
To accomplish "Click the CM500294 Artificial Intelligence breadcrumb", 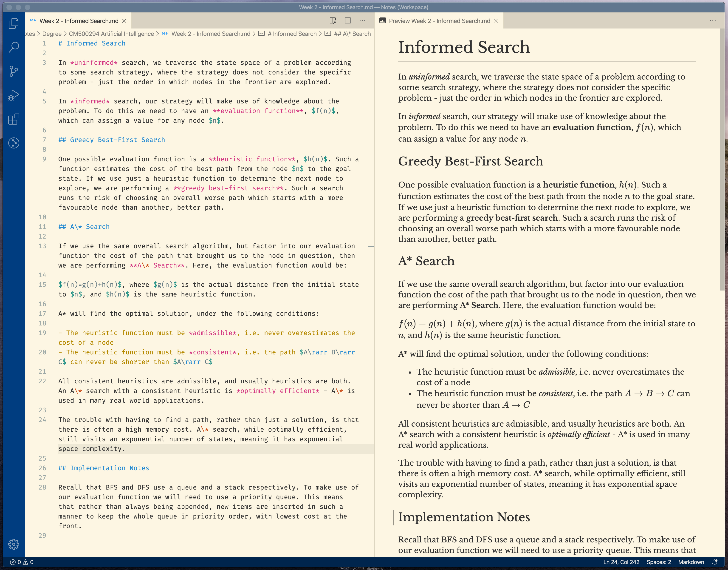I will coord(111,34).
